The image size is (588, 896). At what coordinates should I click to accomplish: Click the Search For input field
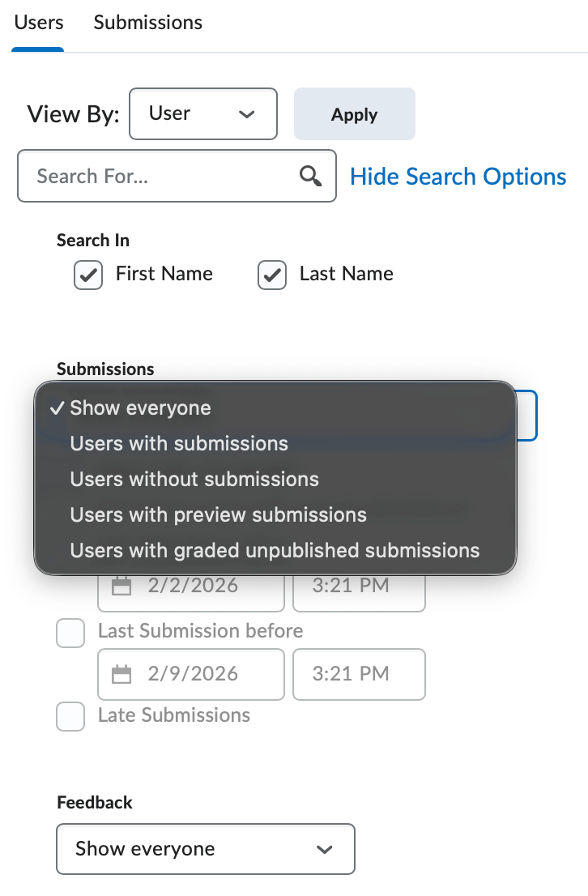pyautogui.click(x=162, y=176)
